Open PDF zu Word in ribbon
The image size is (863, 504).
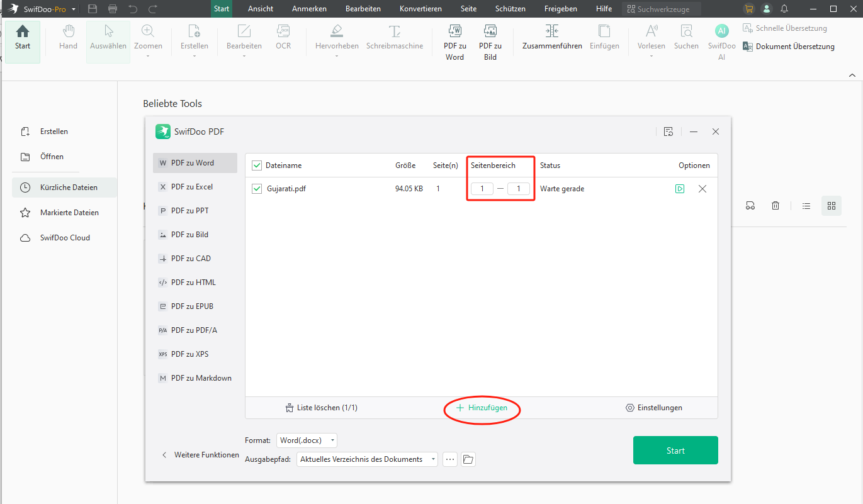click(x=454, y=43)
